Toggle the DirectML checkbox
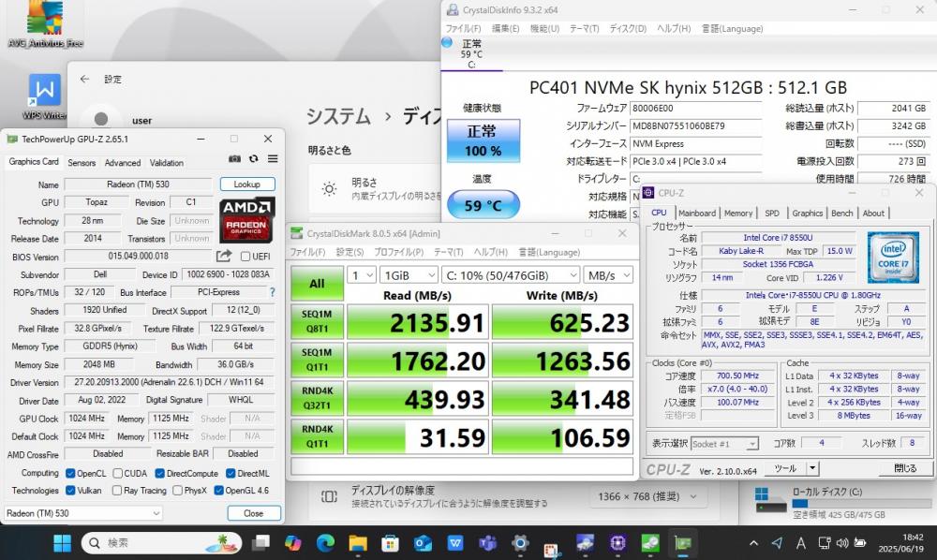Viewport: 937px width, 560px height. [231, 473]
